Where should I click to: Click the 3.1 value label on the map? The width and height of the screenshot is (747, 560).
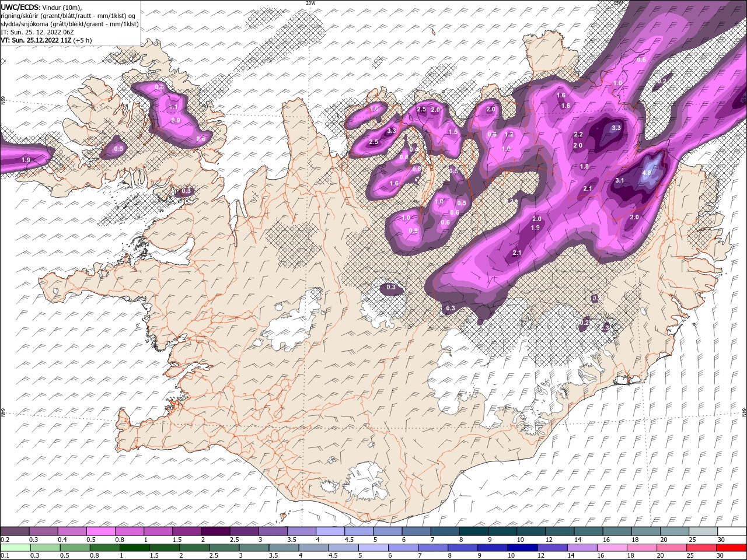620,181
